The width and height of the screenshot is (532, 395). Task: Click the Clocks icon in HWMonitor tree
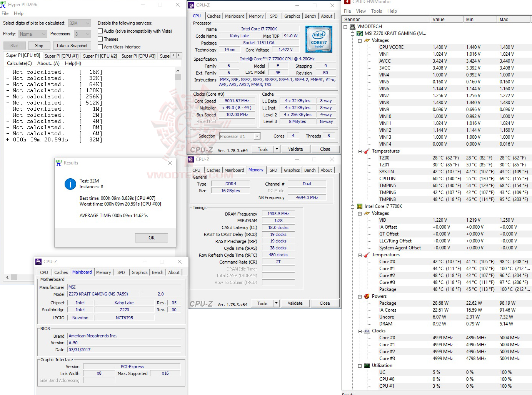tap(366, 330)
